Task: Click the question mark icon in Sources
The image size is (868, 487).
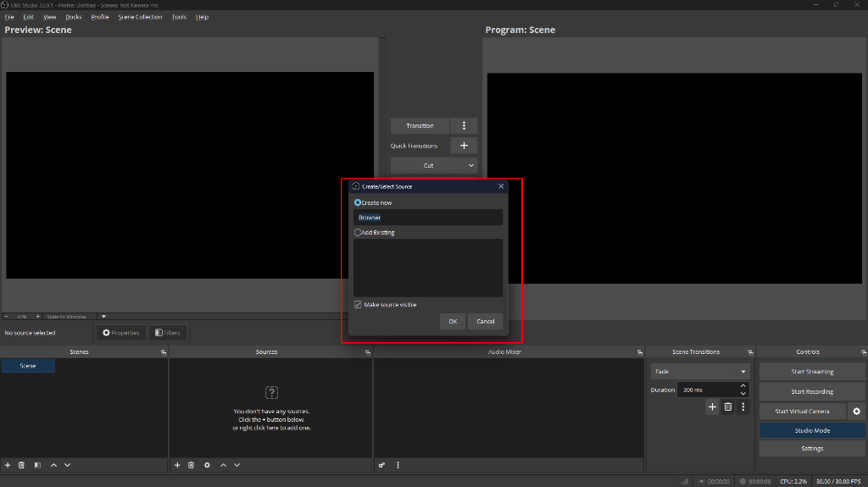Action: coord(271,392)
